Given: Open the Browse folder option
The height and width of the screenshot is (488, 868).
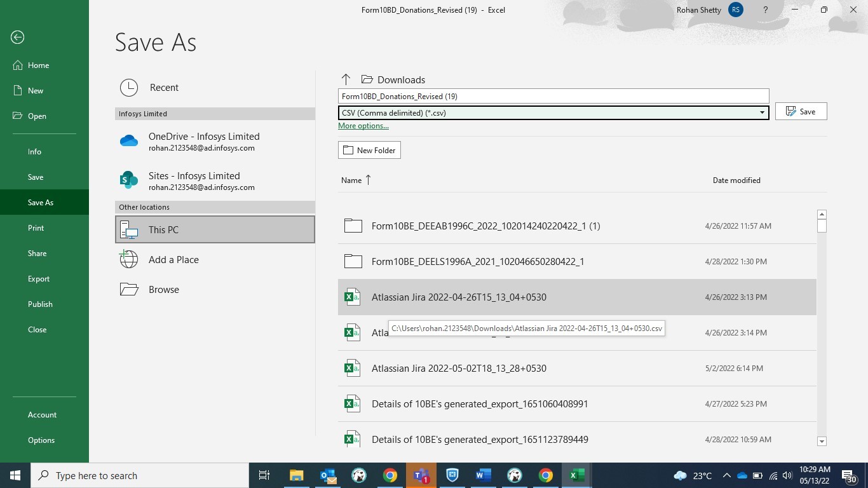Looking at the screenshot, I should point(163,289).
